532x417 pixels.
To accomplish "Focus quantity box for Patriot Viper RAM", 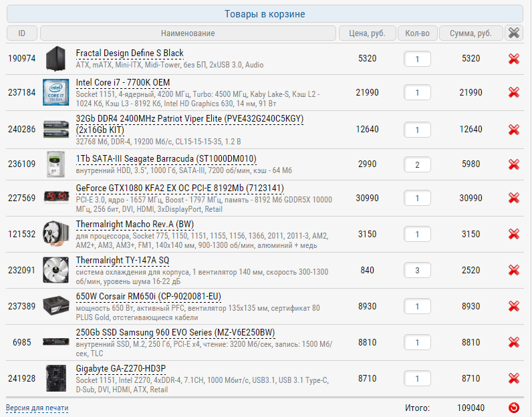I will click(417, 130).
